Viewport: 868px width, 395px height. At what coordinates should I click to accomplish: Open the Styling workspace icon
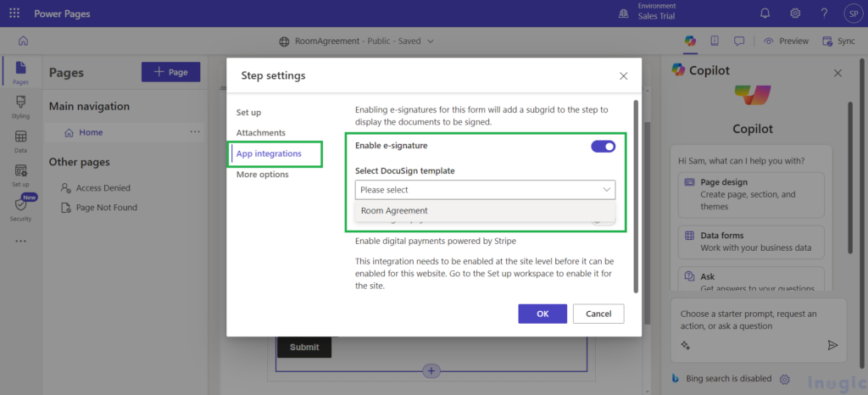pos(20,107)
